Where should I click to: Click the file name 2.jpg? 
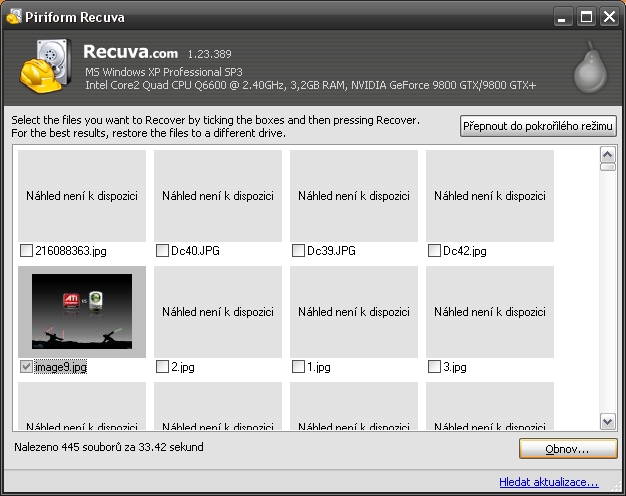(x=183, y=367)
